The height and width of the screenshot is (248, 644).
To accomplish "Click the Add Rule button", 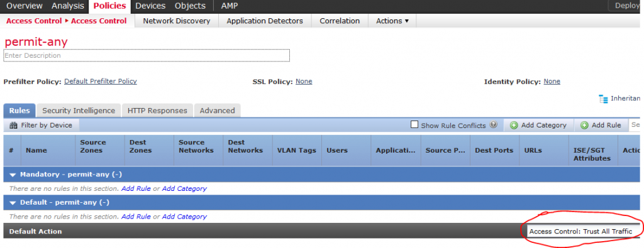I will tap(601, 125).
